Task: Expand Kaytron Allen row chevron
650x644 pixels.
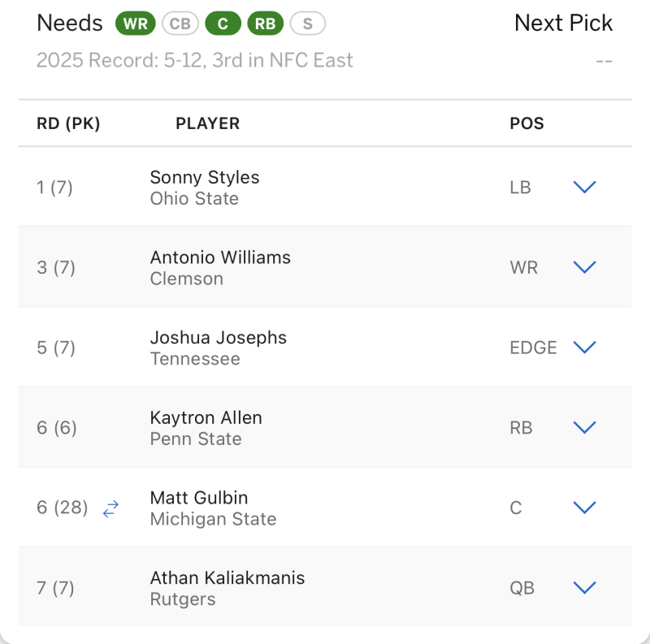Action: 584,427
